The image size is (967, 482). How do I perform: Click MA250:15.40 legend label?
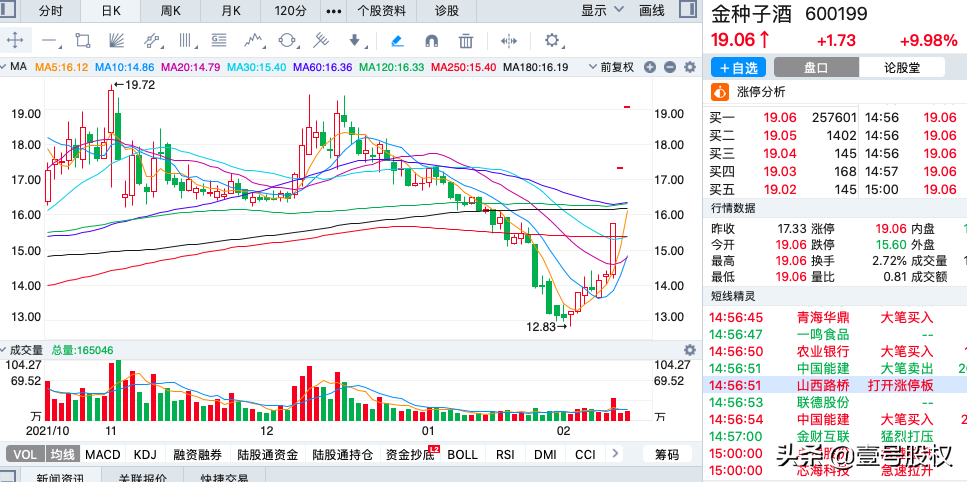click(x=463, y=67)
